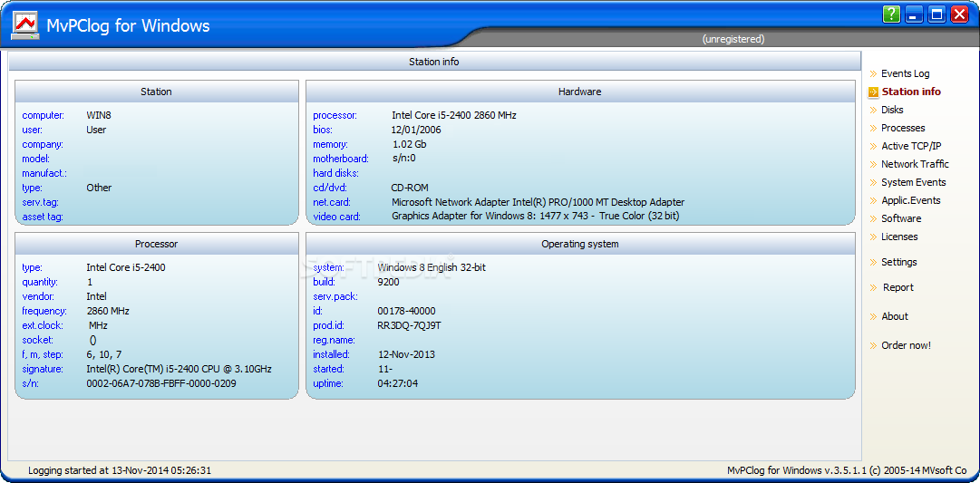980x483 pixels.
Task: Click the f, m, step value 6, 10, 7
Action: click(x=103, y=354)
